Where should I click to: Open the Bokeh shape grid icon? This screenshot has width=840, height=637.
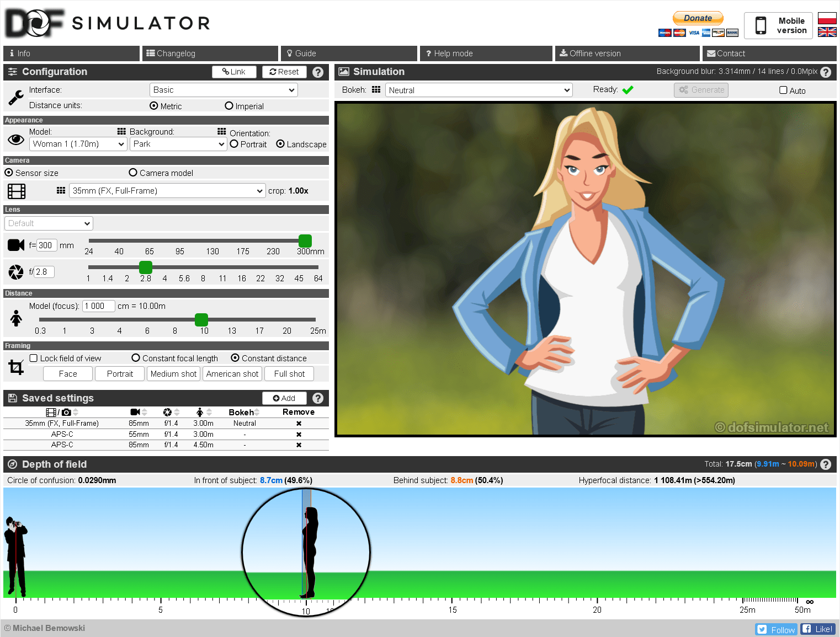(x=376, y=89)
